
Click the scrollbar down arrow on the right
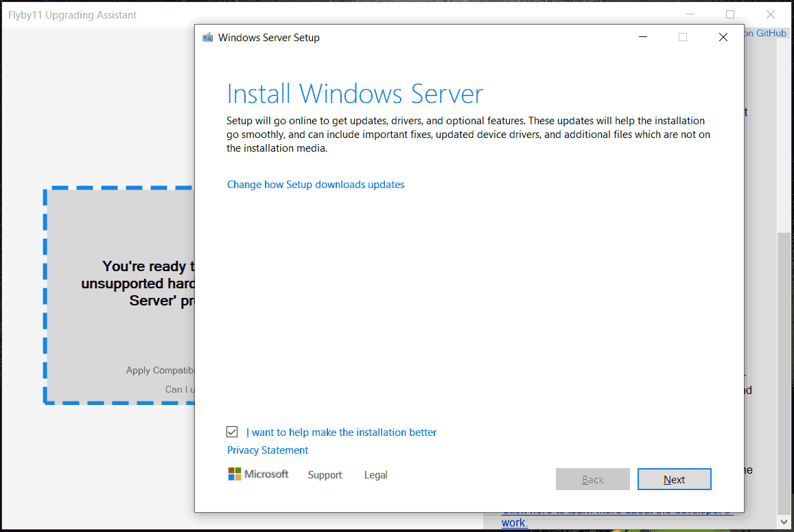[782, 522]
